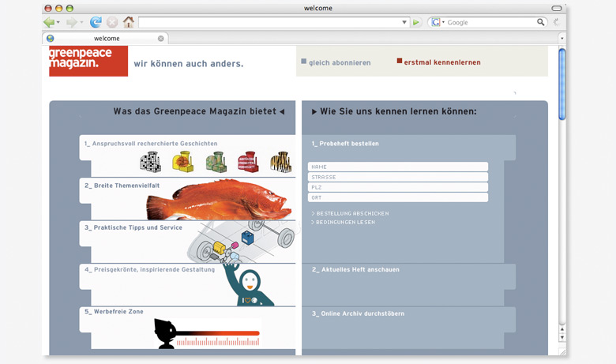Screen dimensions: 616x364
Task: Click the slogan 'wir können auch anders.'
Action: [x=189, y=64]
